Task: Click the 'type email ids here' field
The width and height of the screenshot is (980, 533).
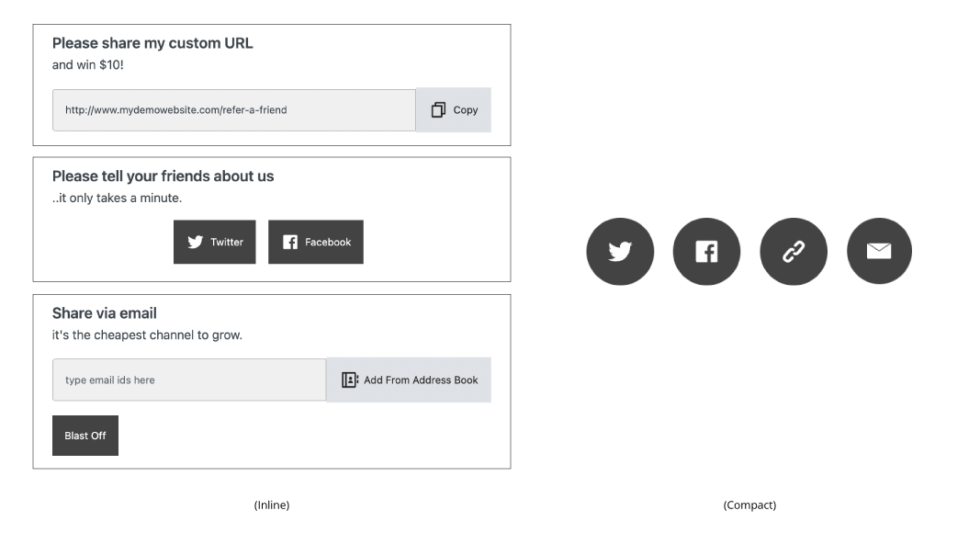Action: pyautogui.click(x=188, y=380)
